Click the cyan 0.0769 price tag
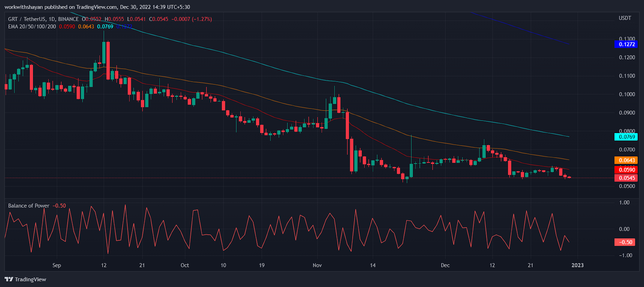The height and width of the screenshot is (287, 644). [626, 137]
